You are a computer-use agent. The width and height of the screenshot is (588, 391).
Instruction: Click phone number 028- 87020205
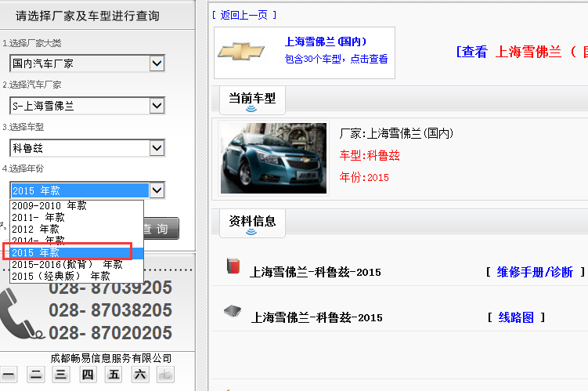pos(110,333)
